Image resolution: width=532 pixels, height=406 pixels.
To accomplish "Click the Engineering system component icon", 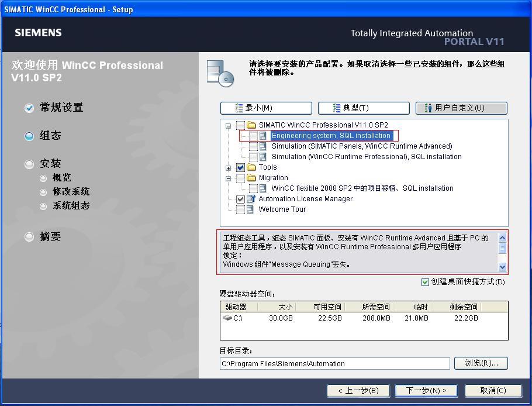I will pyautogui.click(x=263, y=136).
